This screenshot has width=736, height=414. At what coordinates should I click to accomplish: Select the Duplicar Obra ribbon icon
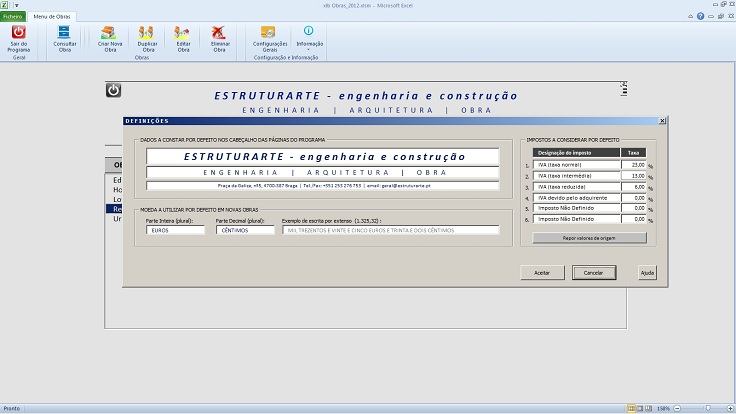tap(147, 33)
